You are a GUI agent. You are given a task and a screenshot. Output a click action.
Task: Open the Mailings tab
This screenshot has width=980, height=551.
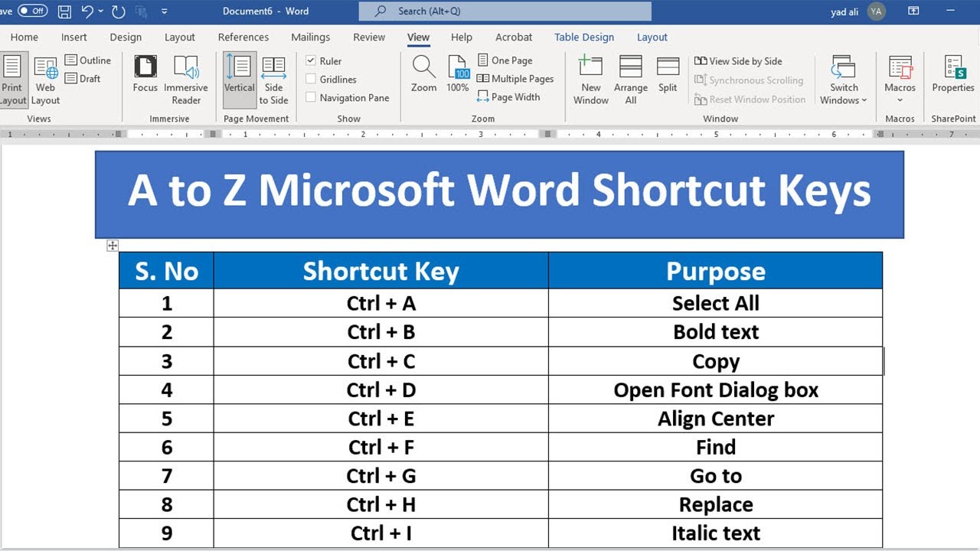tap(310, 37)
